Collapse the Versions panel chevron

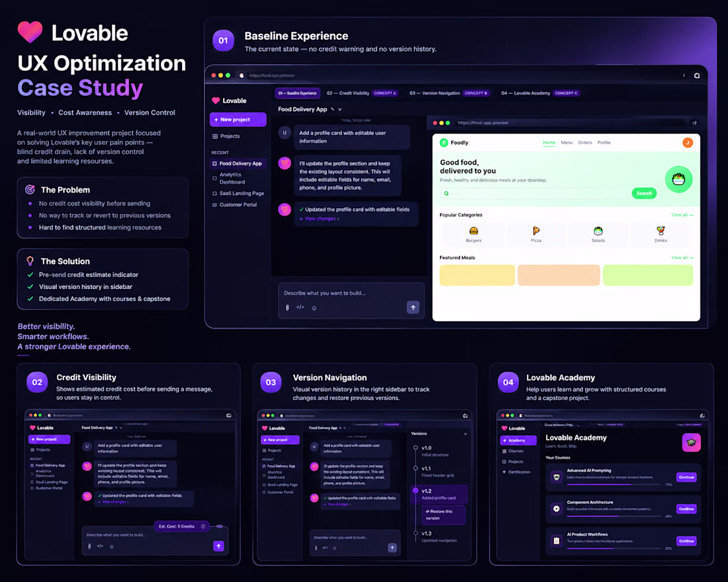click(x=465, y=434)
